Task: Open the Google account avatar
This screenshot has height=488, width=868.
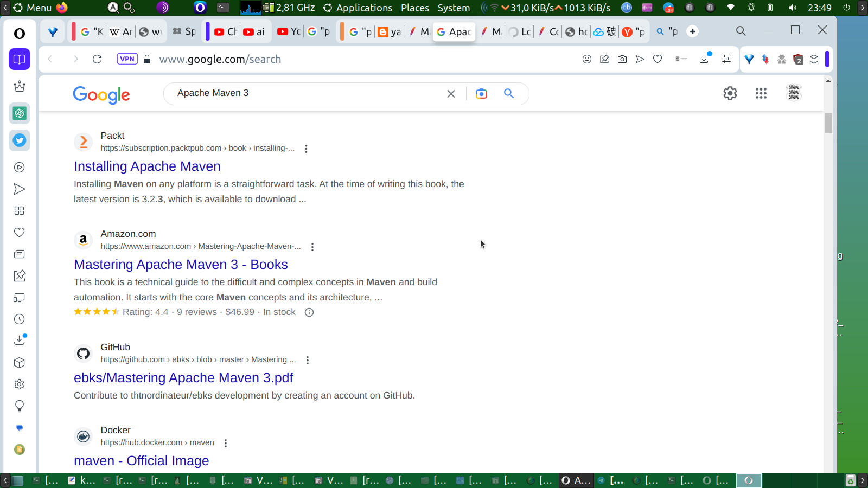Action: click(794, 93)
